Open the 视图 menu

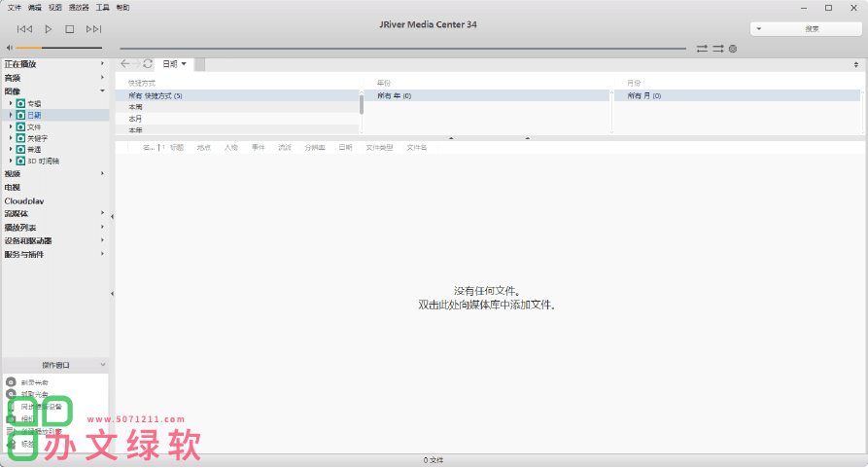54,7
